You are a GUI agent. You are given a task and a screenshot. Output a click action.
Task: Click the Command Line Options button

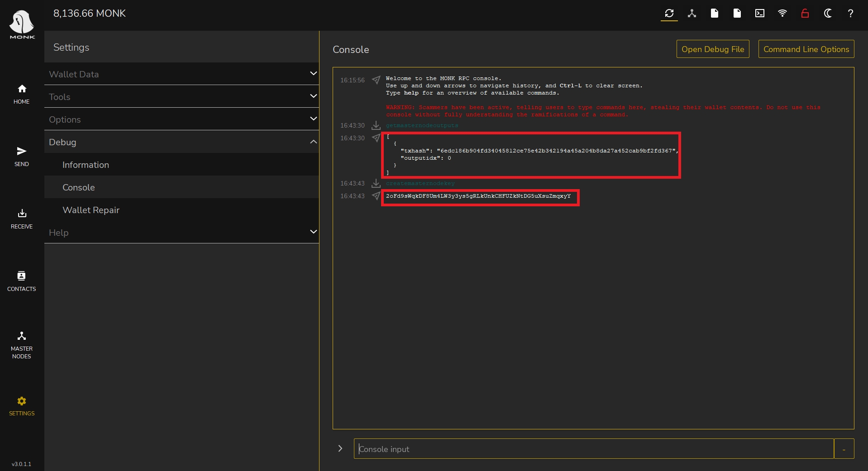[x=806, y=49]
